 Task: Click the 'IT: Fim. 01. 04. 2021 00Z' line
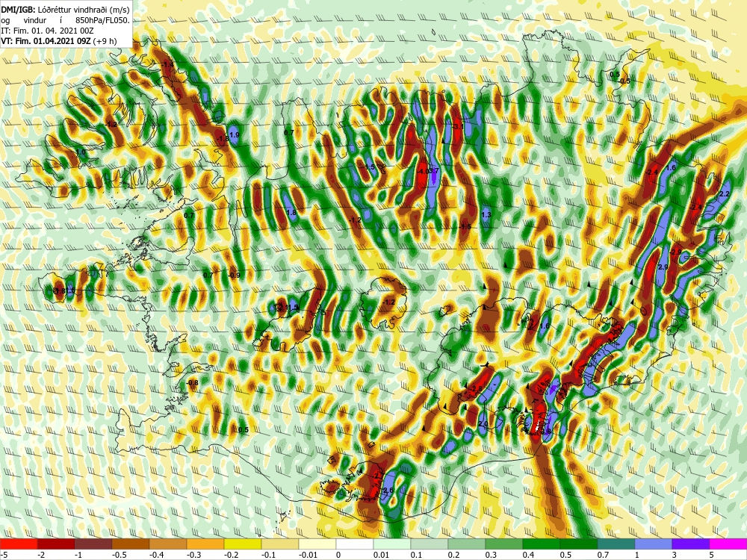pos(47,31)
